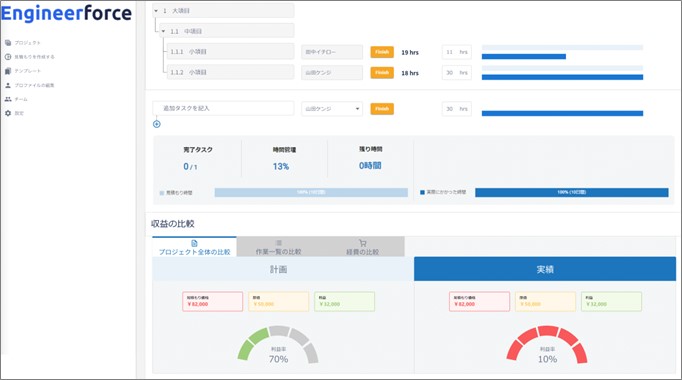This screenshot has width=682, height=380.
Task: Click the 見積もりを作成する plus icon
Action: coord(8,57)
